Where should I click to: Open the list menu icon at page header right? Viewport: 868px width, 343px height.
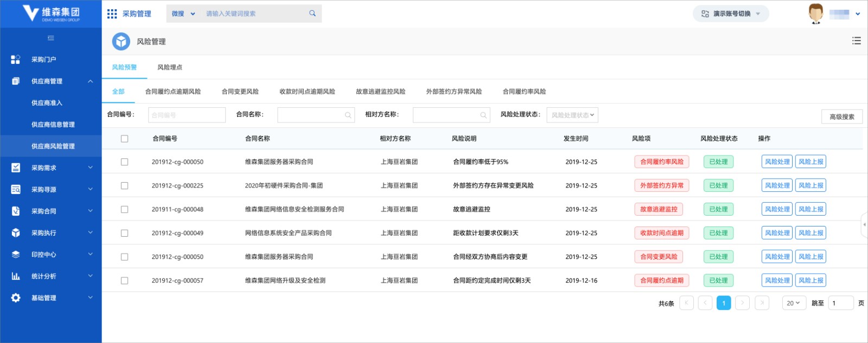(857, 41)
